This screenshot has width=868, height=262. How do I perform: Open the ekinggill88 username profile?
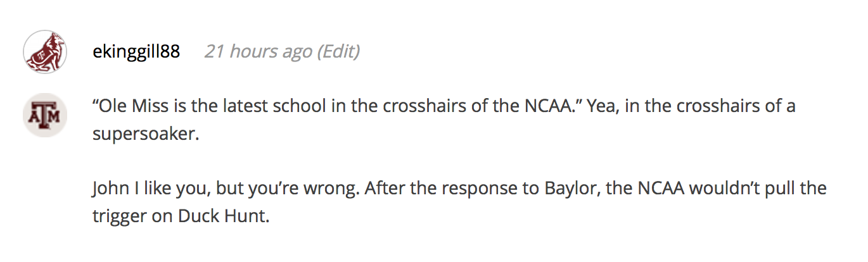136,51
